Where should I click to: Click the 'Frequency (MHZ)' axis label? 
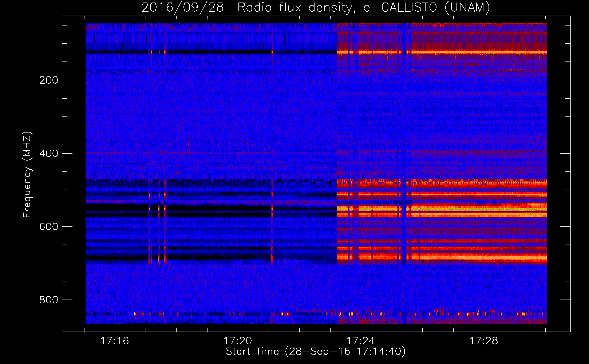[x=27, y=175]
